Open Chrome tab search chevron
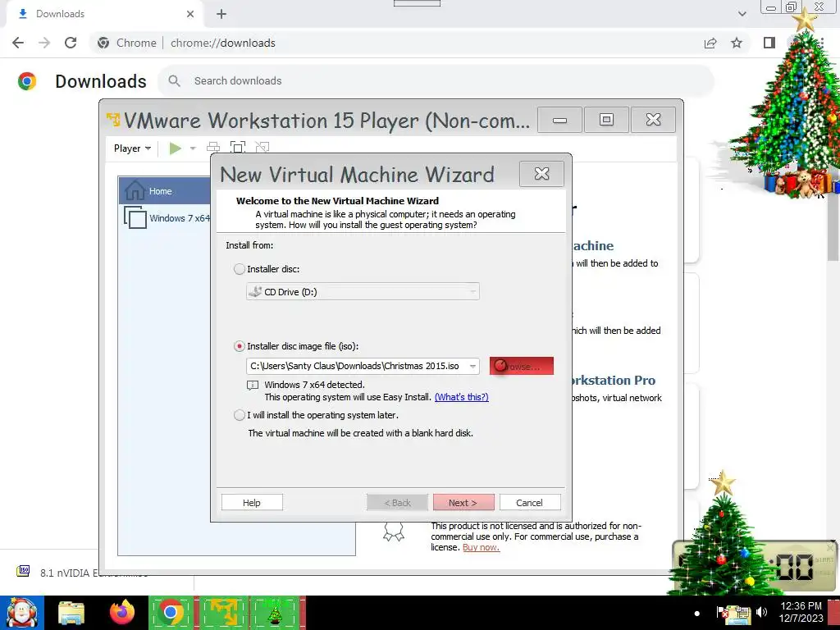This screenshot has width=840, height=630. (x=742, y=14)
